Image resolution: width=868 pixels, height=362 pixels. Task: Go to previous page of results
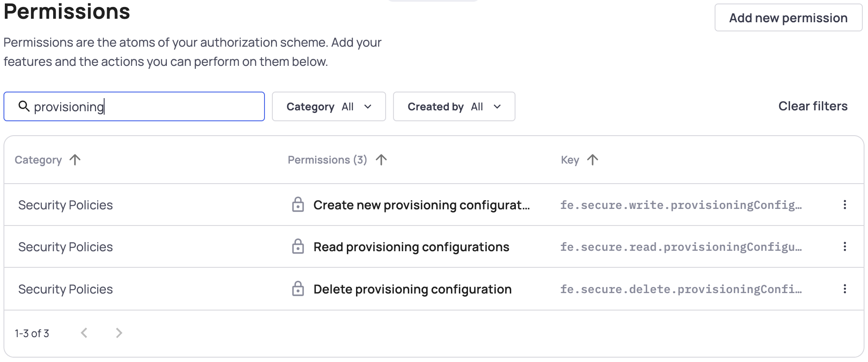(x=84, y=333)
